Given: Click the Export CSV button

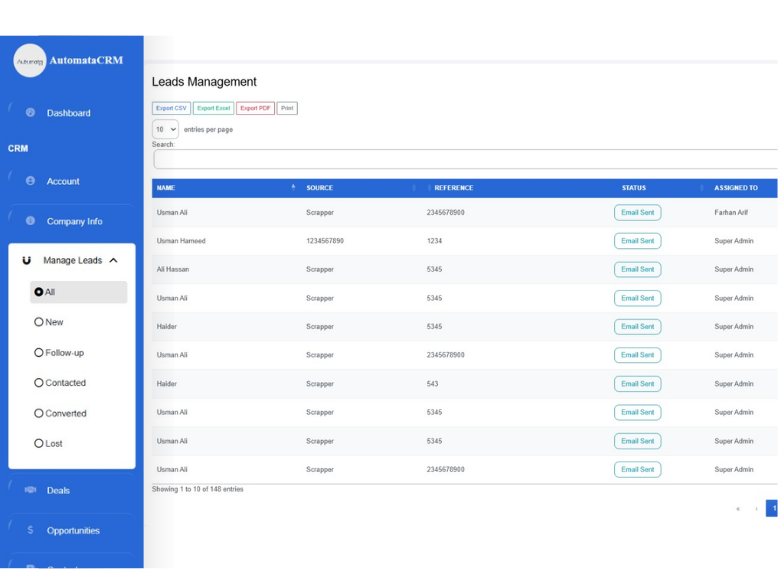Looking at the screenshot, I should tap(170, 108).
